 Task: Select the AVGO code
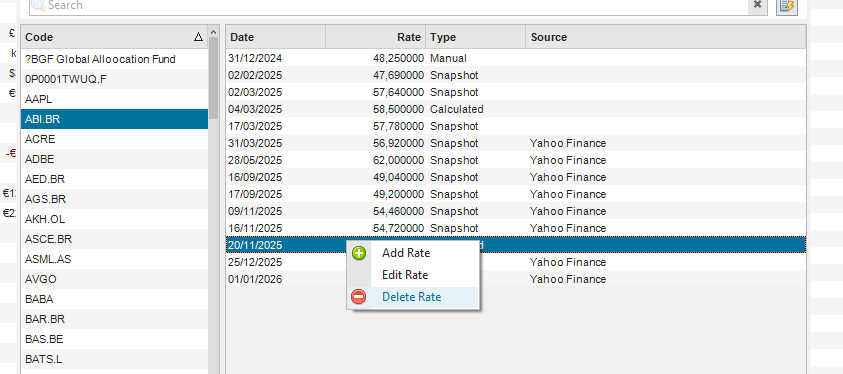tap(114, 279)
